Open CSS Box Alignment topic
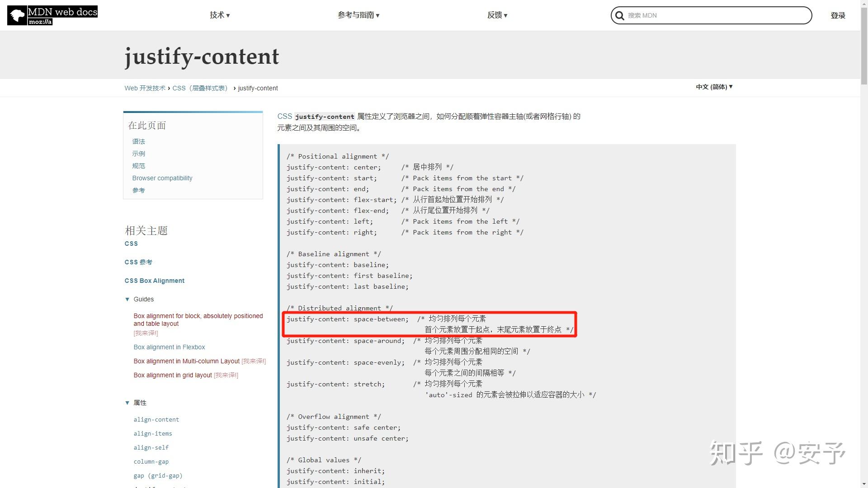 click(154, 281)
